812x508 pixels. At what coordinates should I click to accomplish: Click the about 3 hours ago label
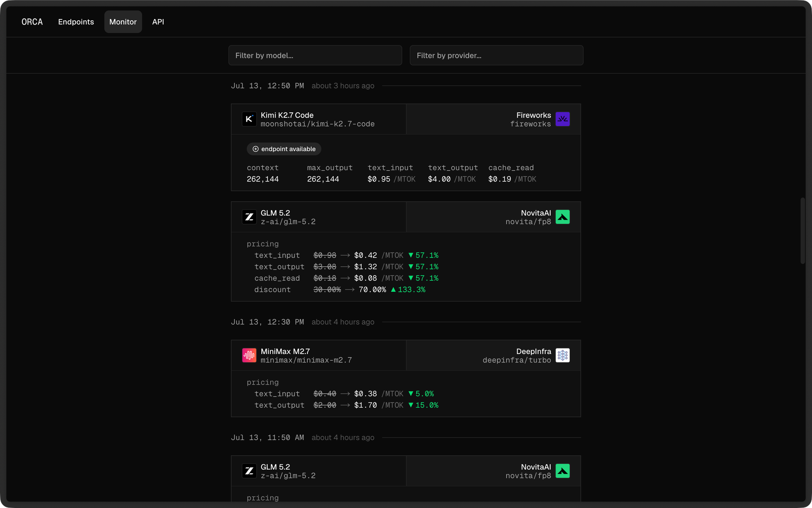[343, 86]
